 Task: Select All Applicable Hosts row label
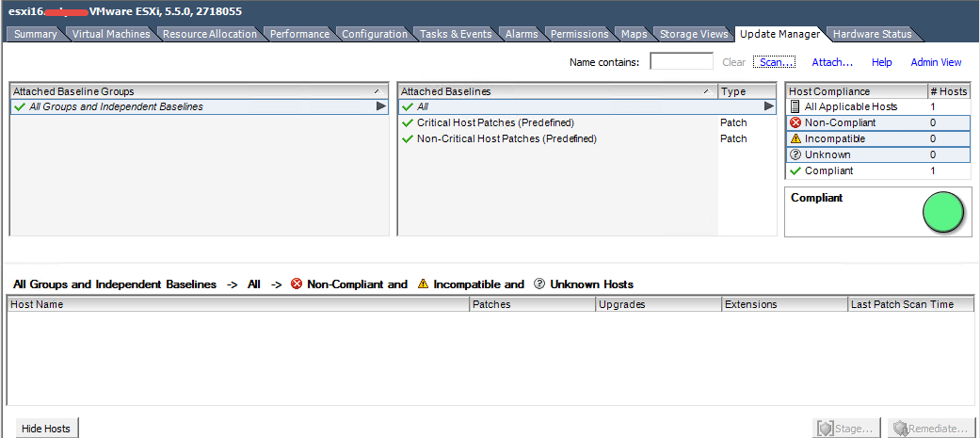(851, 106)
